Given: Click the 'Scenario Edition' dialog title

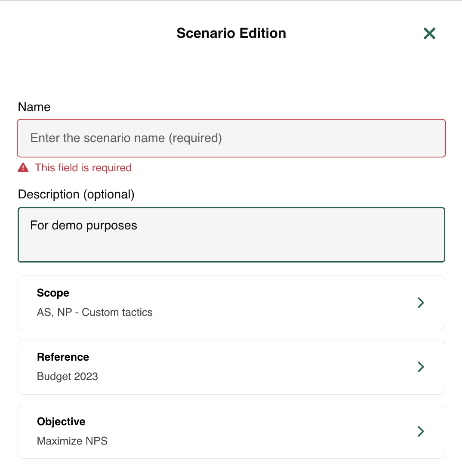Looking at the screenshot, I should pos(231,33).
